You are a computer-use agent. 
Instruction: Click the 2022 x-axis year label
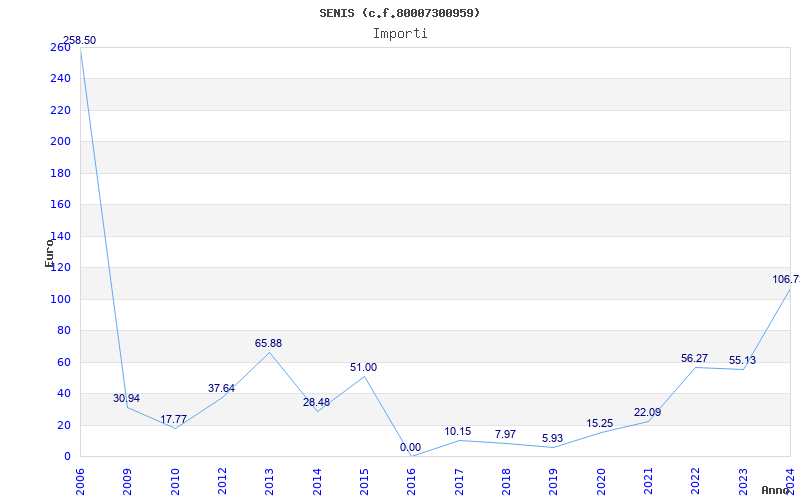pos(695,482)
